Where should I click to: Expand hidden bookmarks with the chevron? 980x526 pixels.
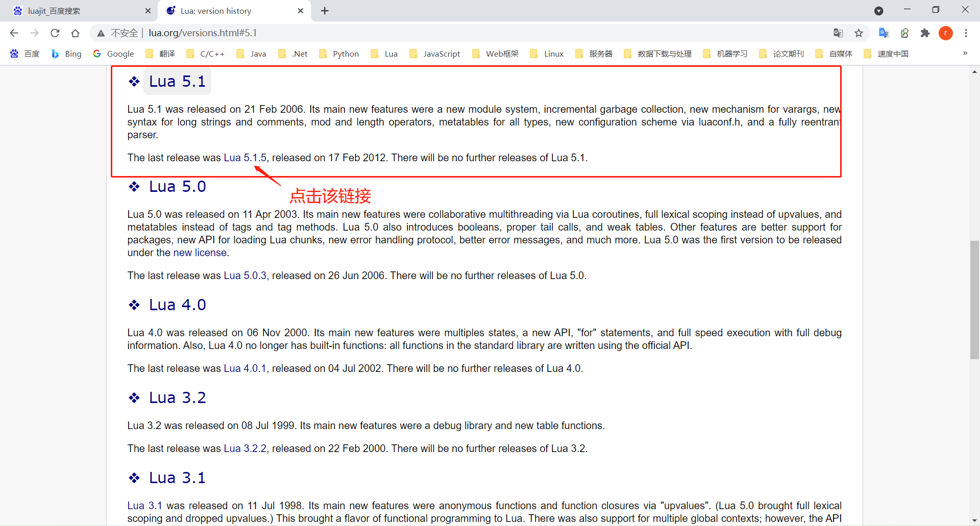[x=965, y=54]
